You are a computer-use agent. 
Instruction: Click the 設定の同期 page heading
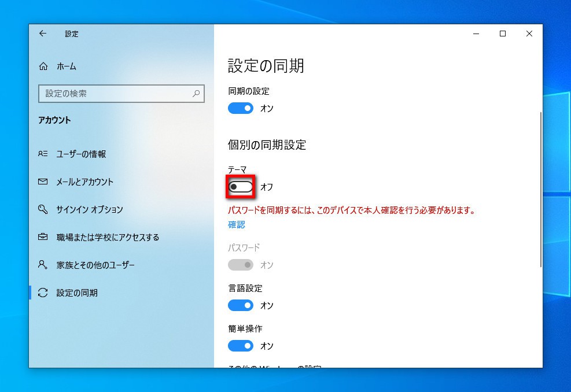pos(266,65)
